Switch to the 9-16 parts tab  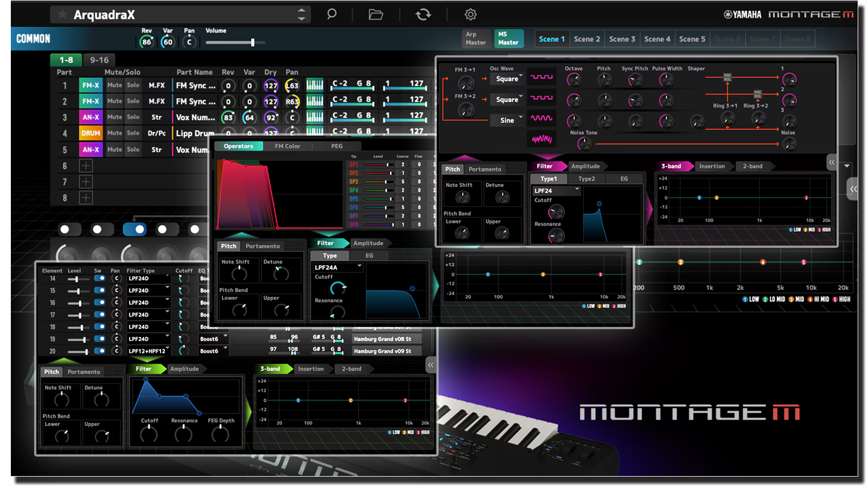pyautogui.click(x=99, y=60)
